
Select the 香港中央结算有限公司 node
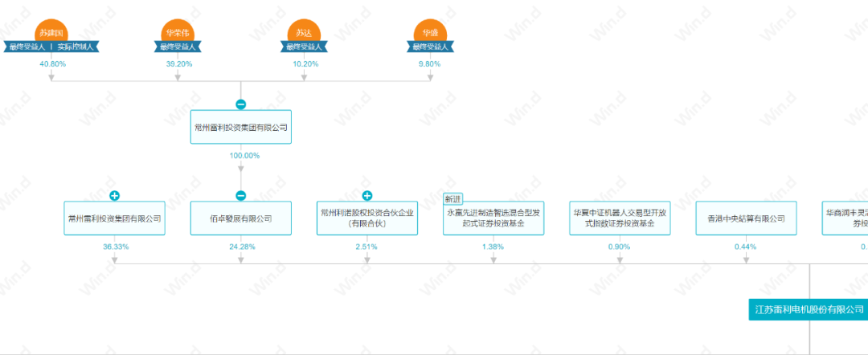tap(746, 218)
